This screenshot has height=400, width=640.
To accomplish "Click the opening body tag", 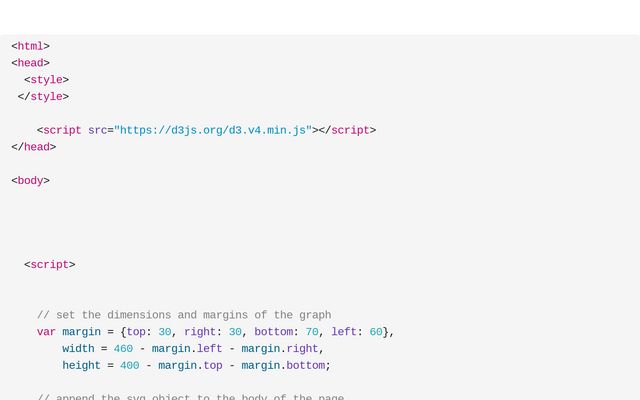I will pos(30,181).
